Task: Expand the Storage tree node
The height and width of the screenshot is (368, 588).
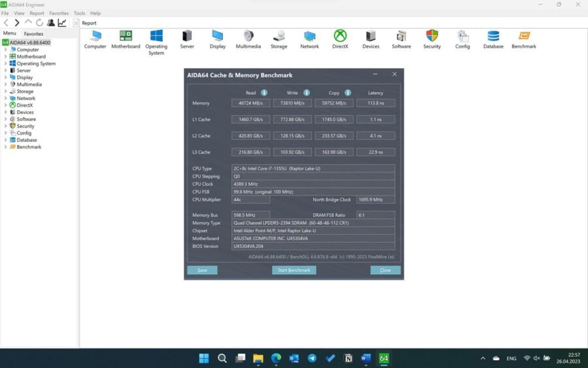Action: point(5,91)
